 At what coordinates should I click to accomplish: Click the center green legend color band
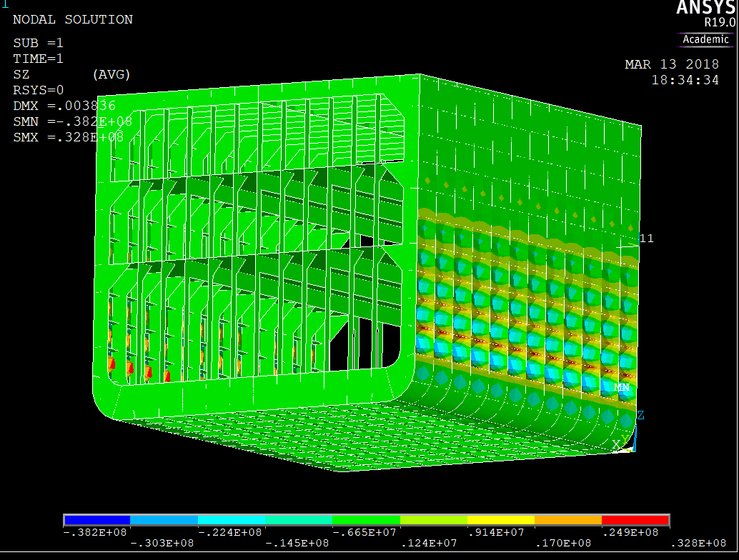(x=366, y=520)
